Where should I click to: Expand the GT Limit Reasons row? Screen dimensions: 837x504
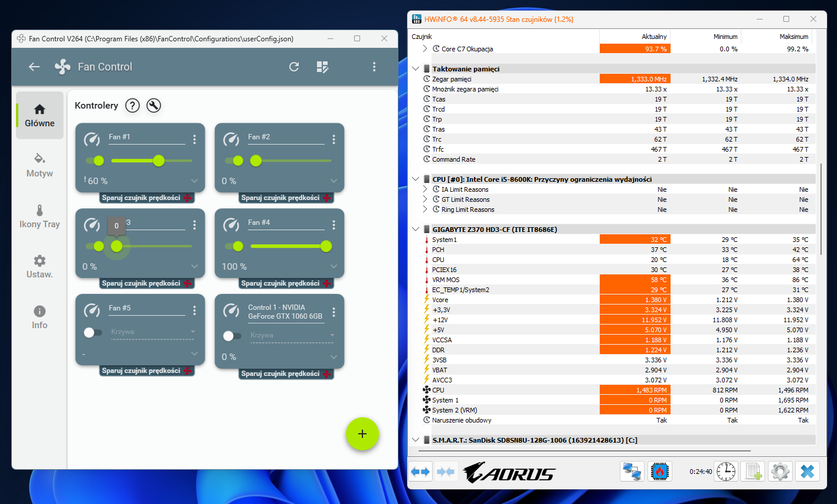tap(425, 199)
